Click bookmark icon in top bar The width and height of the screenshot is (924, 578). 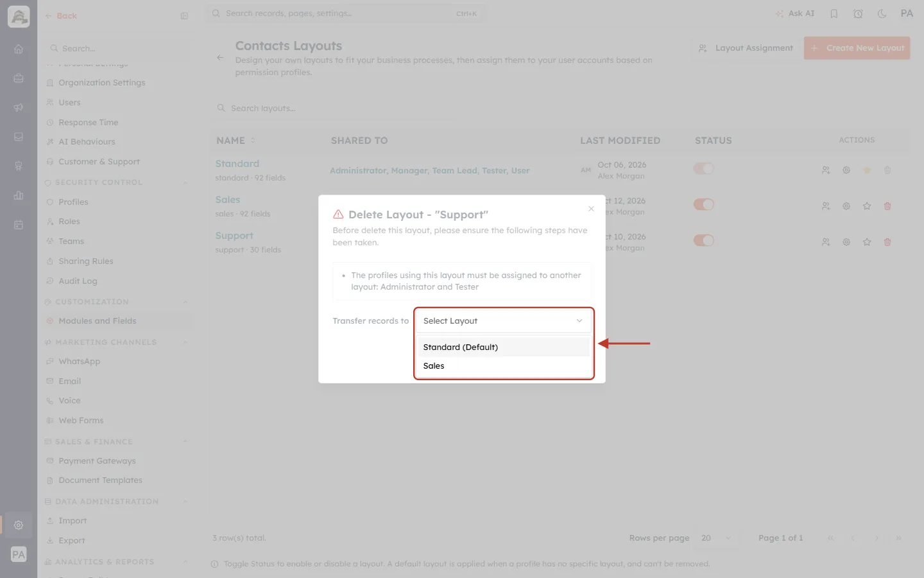(834, 13)
